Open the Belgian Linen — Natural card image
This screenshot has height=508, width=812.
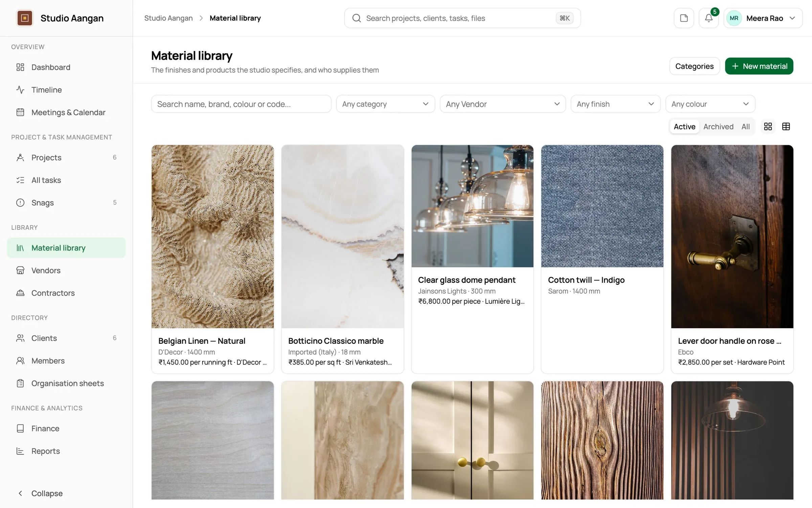[212, 236]
